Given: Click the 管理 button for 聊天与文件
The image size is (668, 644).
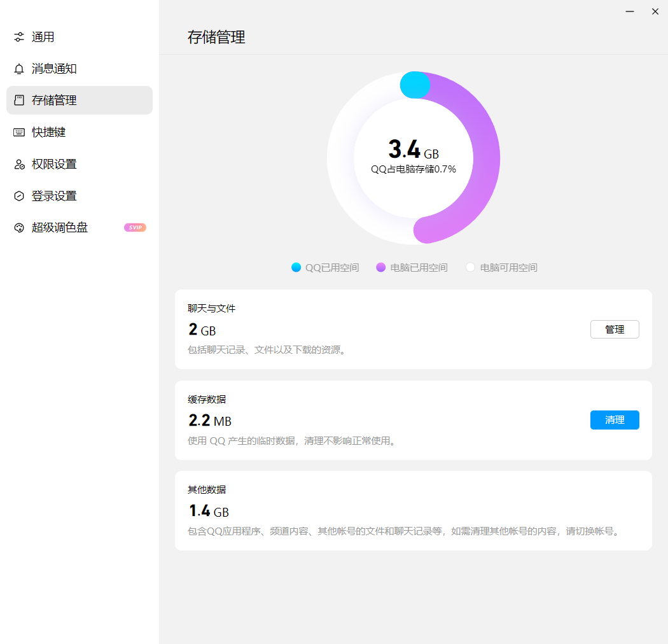Looking at the screenshot, I should (615, 329).
